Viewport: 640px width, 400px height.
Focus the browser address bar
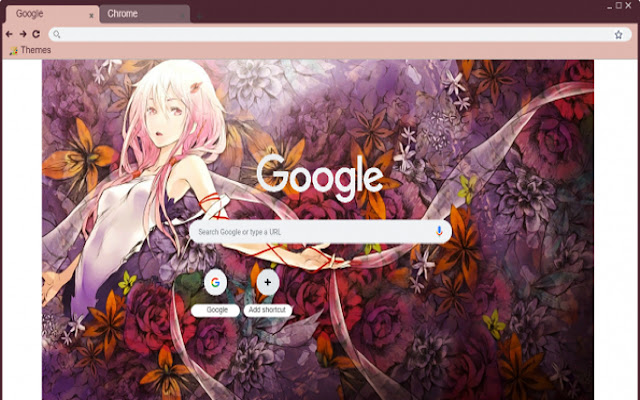(340, 35)
